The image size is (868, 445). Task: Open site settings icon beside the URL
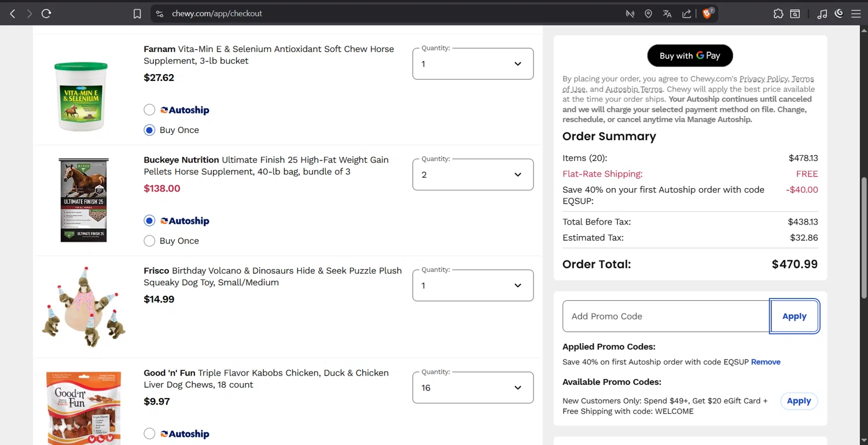(x=160, y=14)
